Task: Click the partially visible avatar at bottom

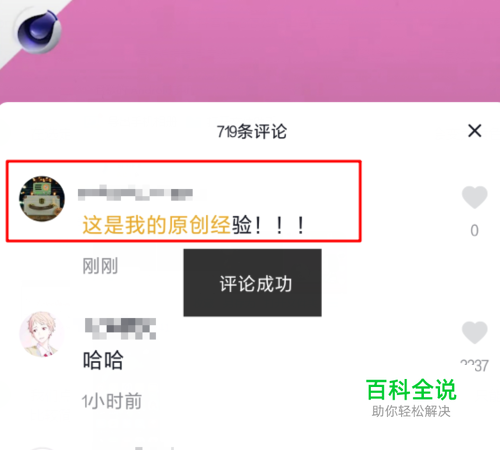Action: click(x=42, y=448)
